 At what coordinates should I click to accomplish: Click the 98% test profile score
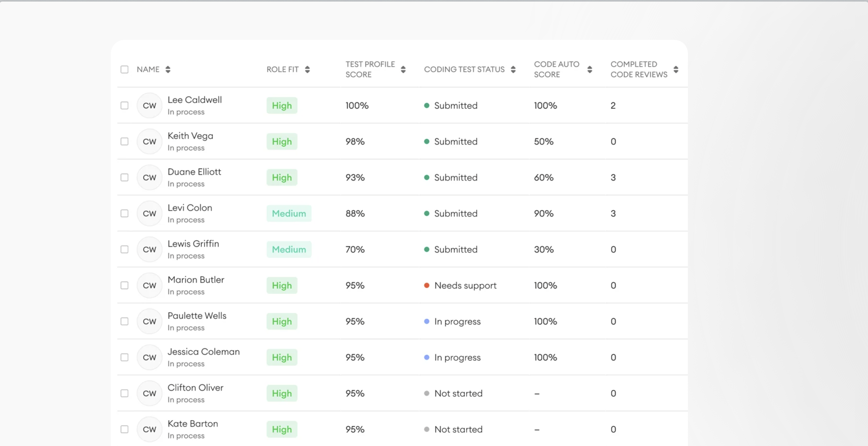tap(355, 141)
